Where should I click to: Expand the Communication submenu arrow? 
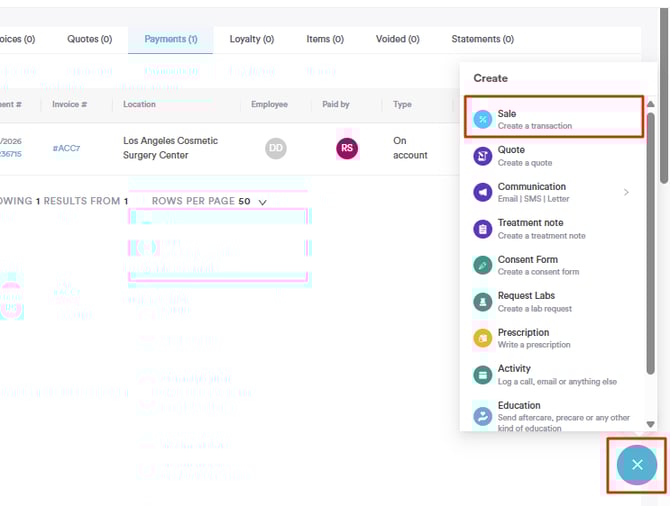pos(627,192)
